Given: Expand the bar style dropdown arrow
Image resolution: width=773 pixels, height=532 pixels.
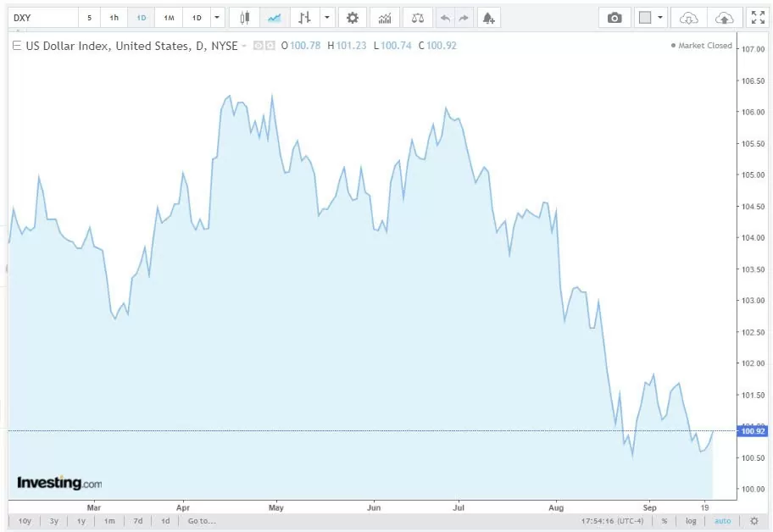Looking at the screenshot, I should click(x=327, y=18).
